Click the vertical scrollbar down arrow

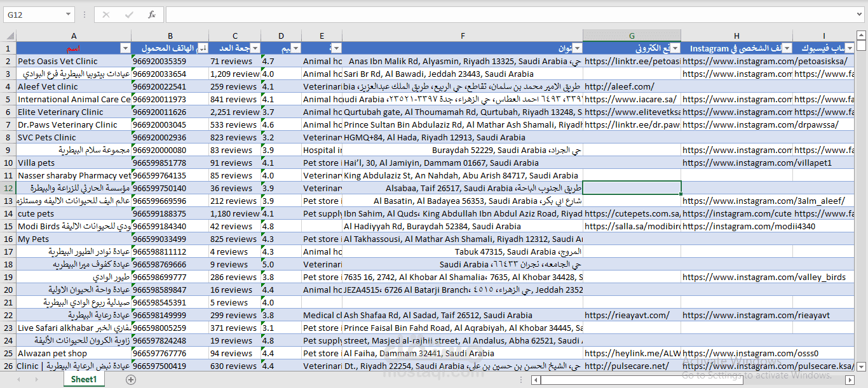(x=862, y=366)
